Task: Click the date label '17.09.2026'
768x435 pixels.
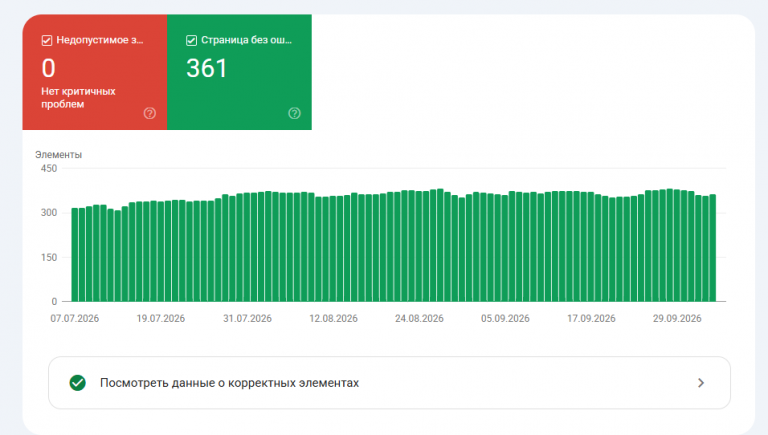Action: [x=591, y=318]
